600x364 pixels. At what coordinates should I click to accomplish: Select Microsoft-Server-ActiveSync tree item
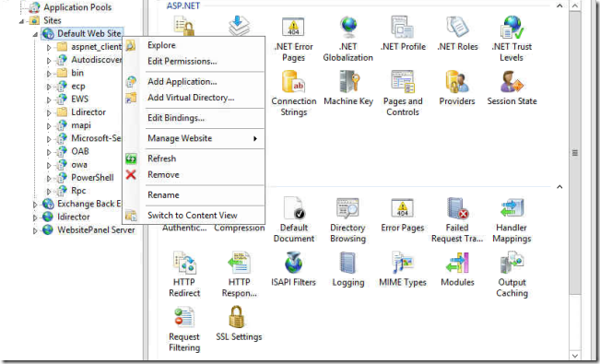pyautogui.click(x=96, y=138)
